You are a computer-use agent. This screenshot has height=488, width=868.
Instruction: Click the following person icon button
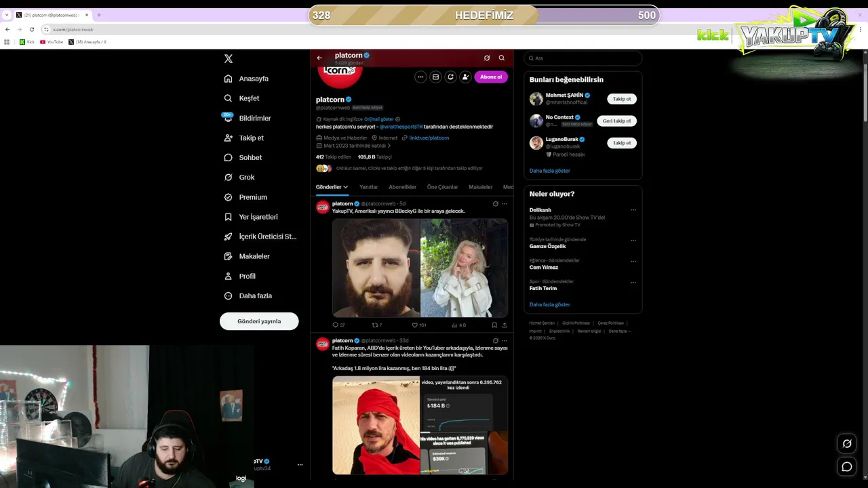(x=465, y=77)
